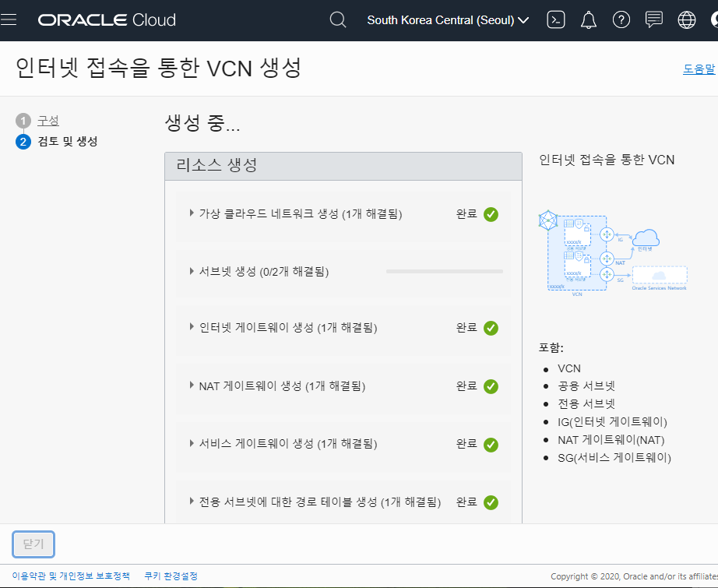The image size is (718, 588).
Task: Open the notifications bell
Action: (x=589, y=20)
